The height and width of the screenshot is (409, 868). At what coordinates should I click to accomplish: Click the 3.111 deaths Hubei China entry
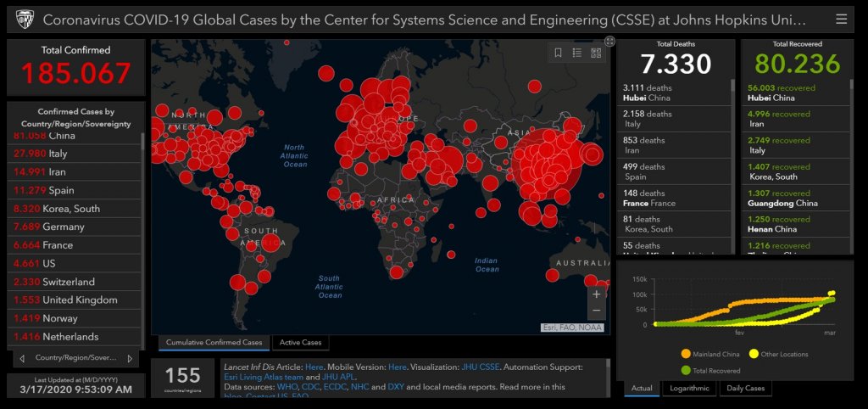(674, 92)
